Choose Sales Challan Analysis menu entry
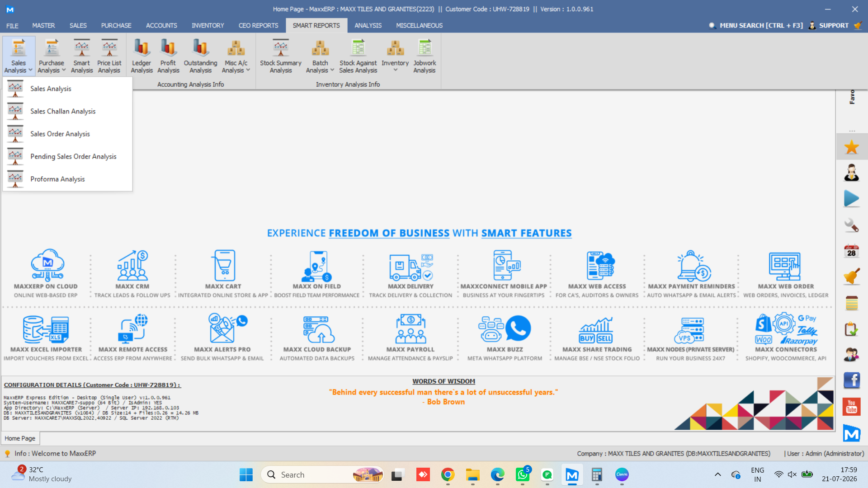Screen dimensions: 868x488 pyautogui.click(x=68, y=111)
